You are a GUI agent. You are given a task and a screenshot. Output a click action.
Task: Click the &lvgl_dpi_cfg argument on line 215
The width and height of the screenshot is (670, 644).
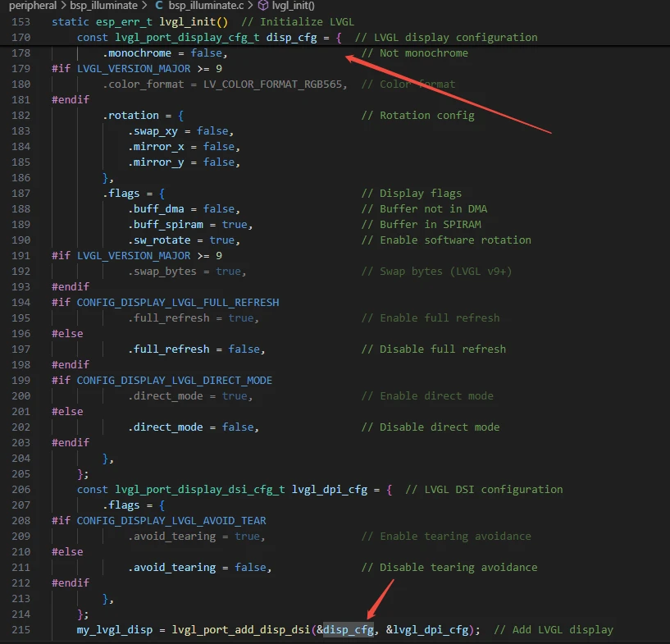pyautogui.click(x=427, y=629)
